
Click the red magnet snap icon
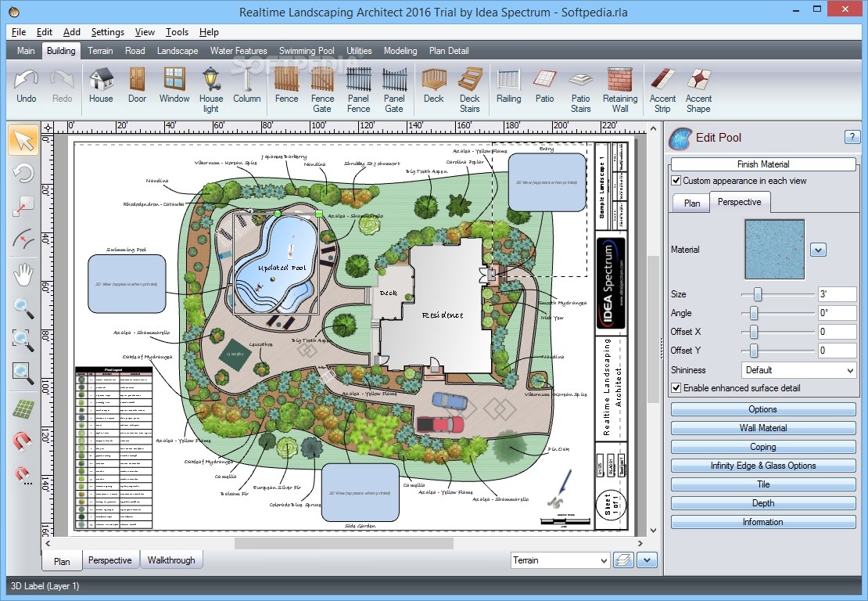[23, 441]
